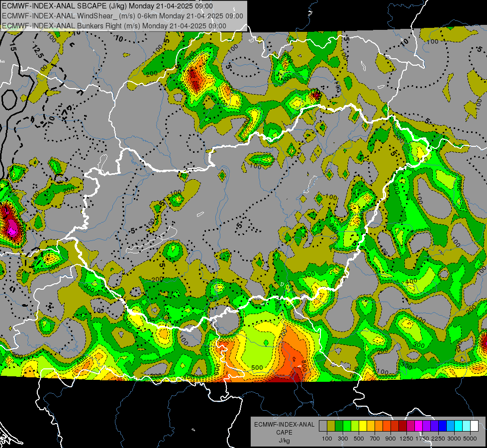Image resolution: width=487 pixels, height=448 pixels.
Task: Click the 500 contour label inside the map
Action: (x=257, y=367)
